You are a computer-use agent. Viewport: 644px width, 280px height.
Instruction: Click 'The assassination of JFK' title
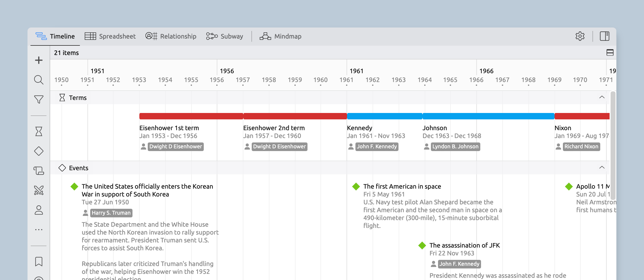[465, 245]
